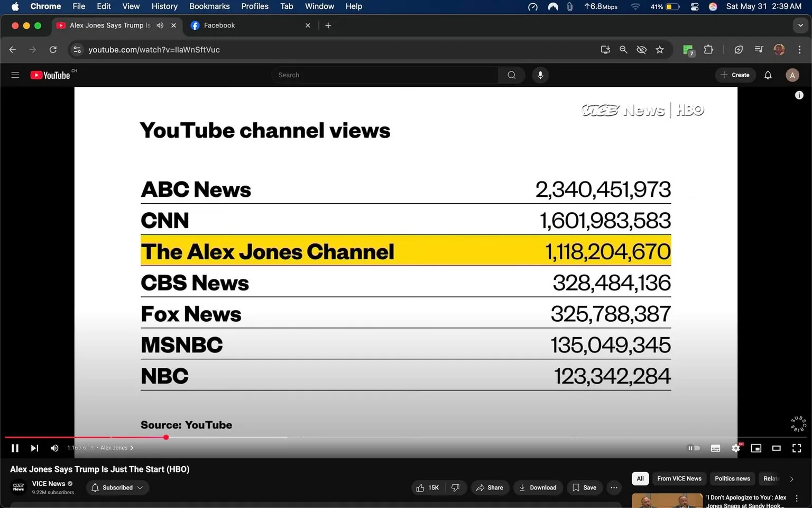812x508 pixels.
Task: Click the Download button under the video
Action: point(538,487)
